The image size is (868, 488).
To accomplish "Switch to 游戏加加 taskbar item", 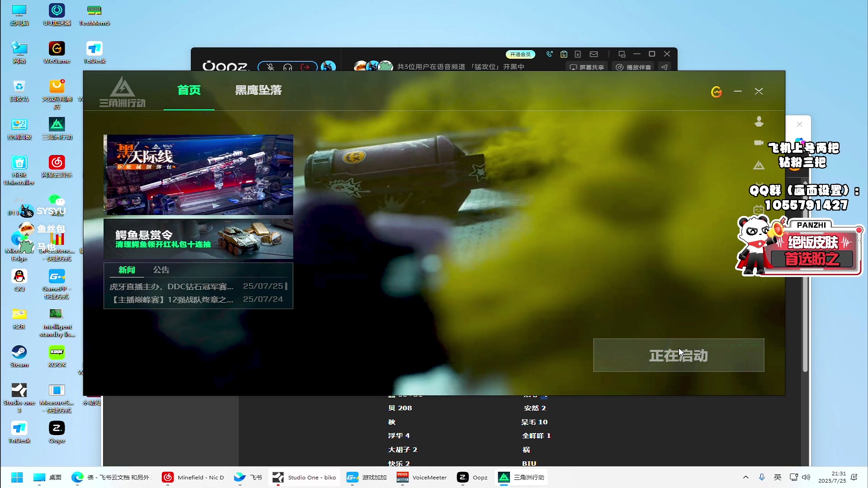I will tap(367, 477).
